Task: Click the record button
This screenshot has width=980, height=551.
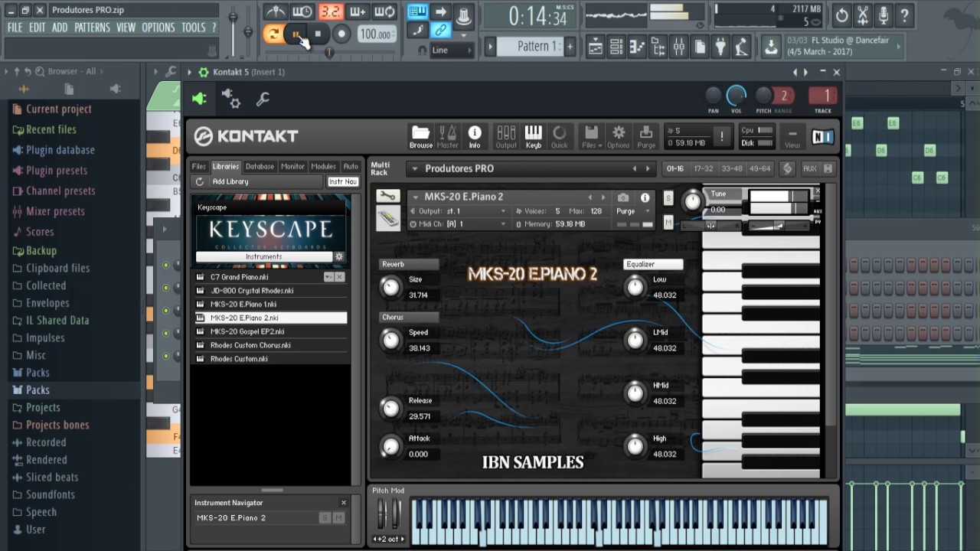Action: 341,34
